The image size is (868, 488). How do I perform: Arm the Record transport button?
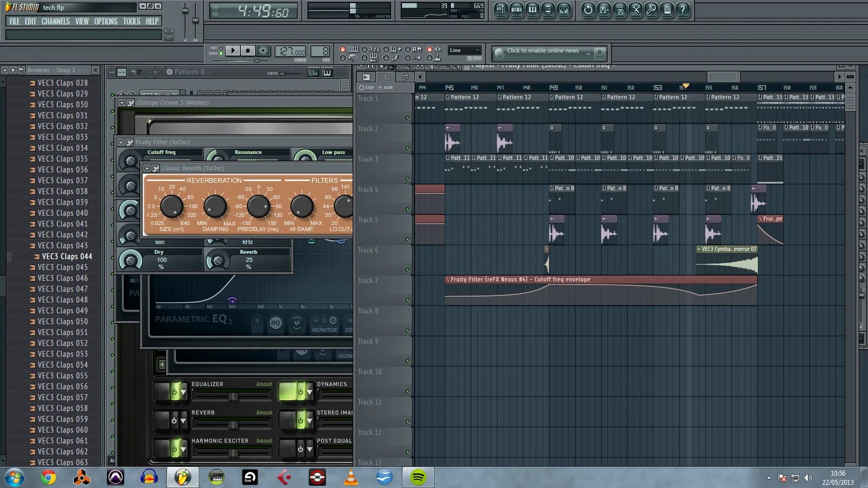tap(263, 50)
